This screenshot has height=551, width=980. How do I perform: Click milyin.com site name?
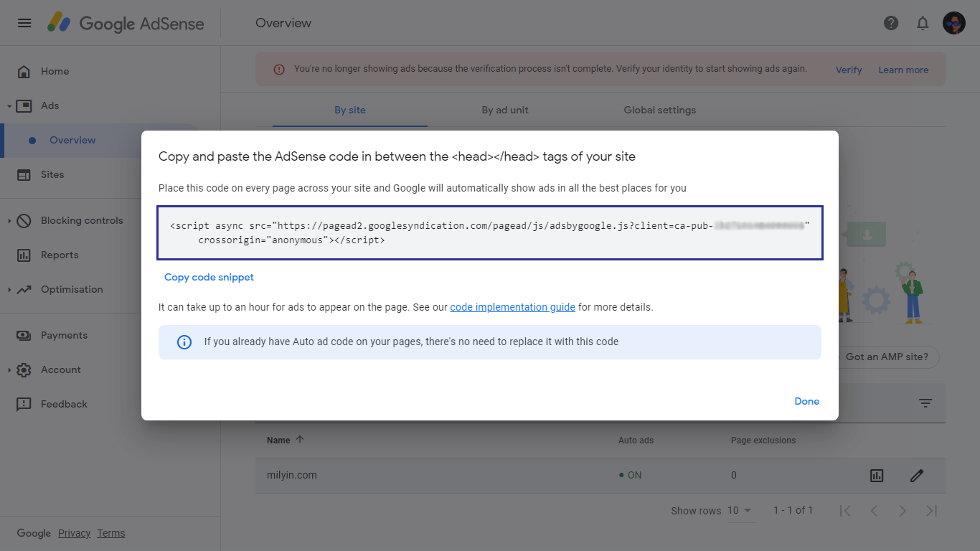tap(292, 475)
